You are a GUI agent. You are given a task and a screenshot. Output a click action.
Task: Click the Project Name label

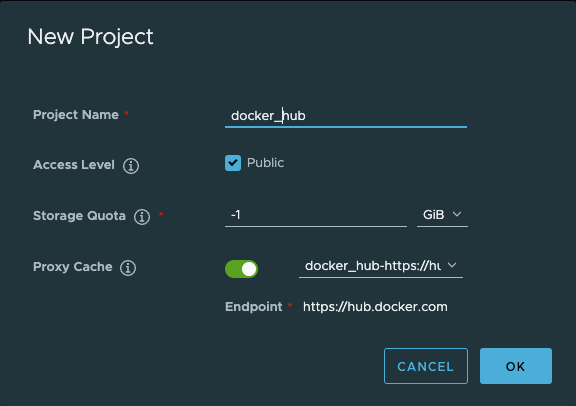76,115
